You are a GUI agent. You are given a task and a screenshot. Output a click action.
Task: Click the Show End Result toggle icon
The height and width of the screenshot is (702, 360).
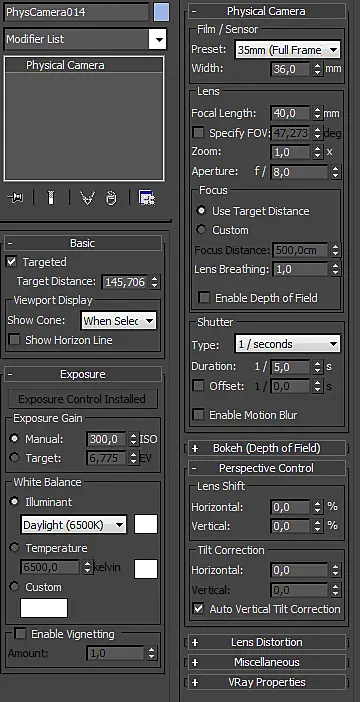click(x=51, y=197)
